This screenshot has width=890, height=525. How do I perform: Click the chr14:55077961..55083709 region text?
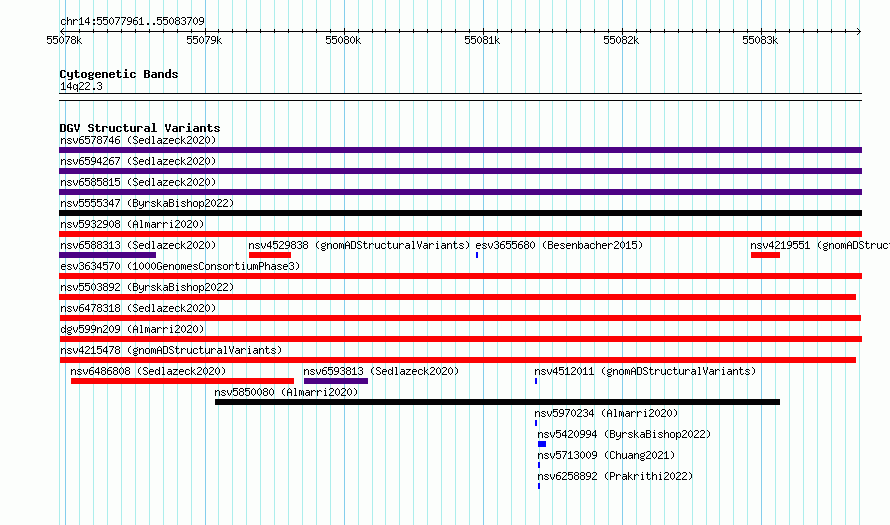(x=132, y=22)
